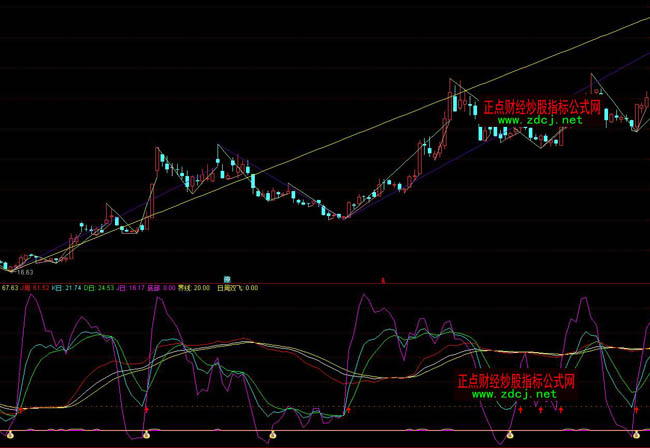Click the red up-arrow below the price chart's lowest mid-dip

[x=348, y=410]
